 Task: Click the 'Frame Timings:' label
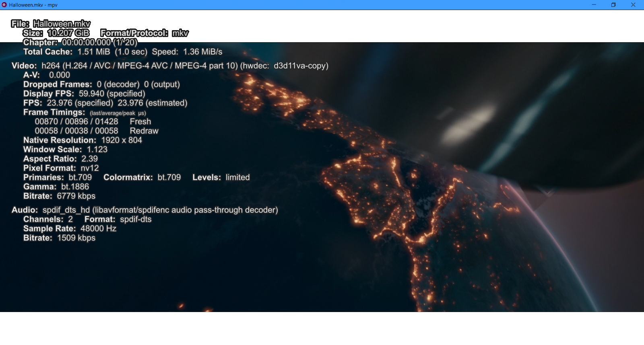[x=54, y=113]
